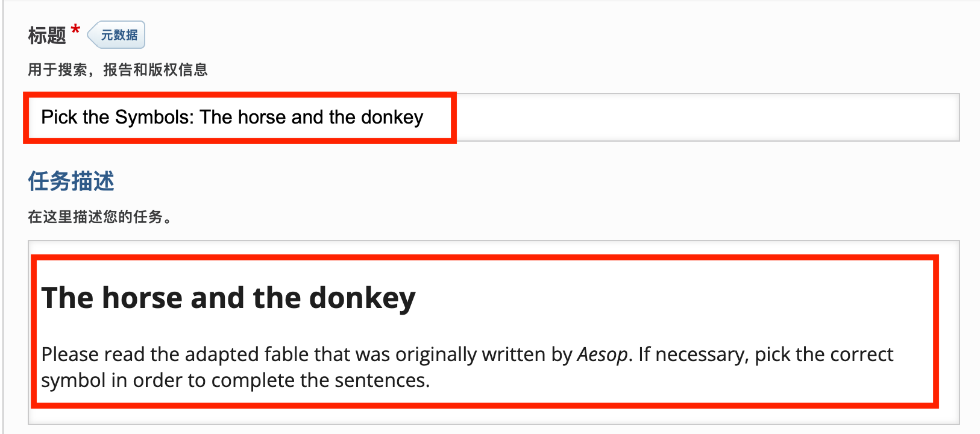
Task: Click the hint text 在这里描述您的任务。
Action: pyautogui.click(x=100, y=217)
